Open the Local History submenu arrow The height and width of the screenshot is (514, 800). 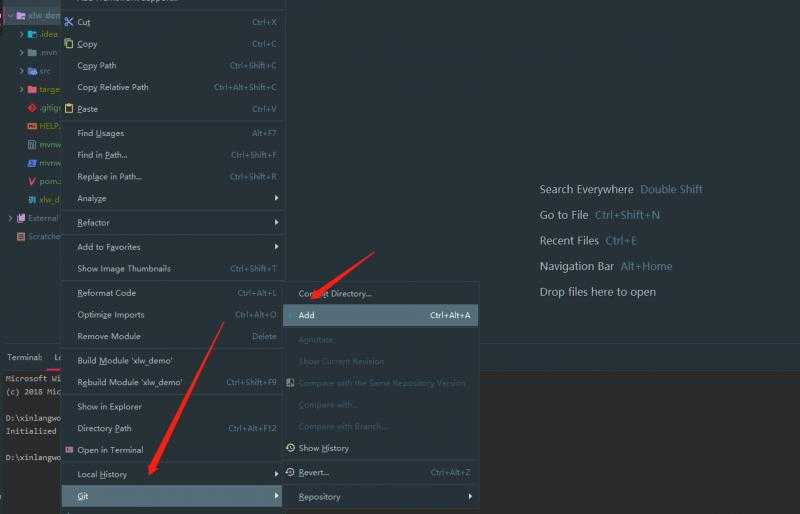[276, 474]
